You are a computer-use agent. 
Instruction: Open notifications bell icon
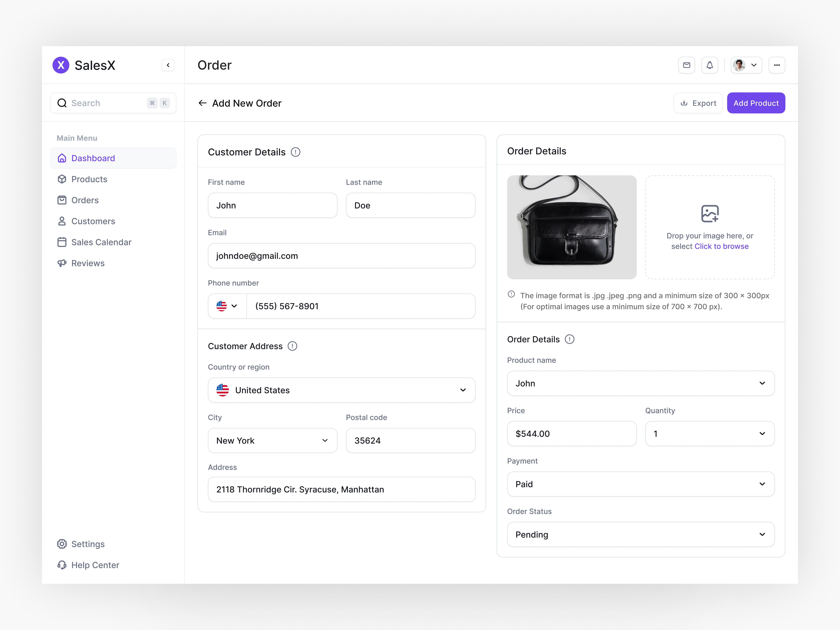point(710,65)
